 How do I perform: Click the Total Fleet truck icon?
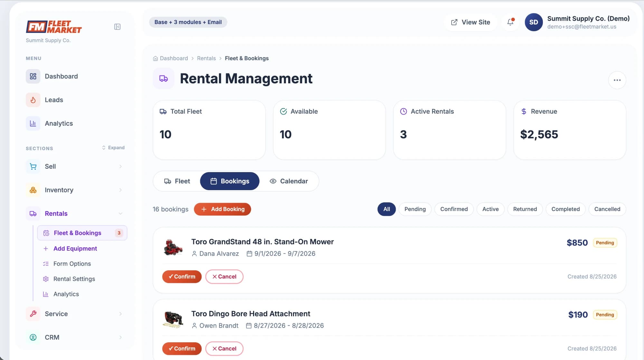[x=163, y=111]
